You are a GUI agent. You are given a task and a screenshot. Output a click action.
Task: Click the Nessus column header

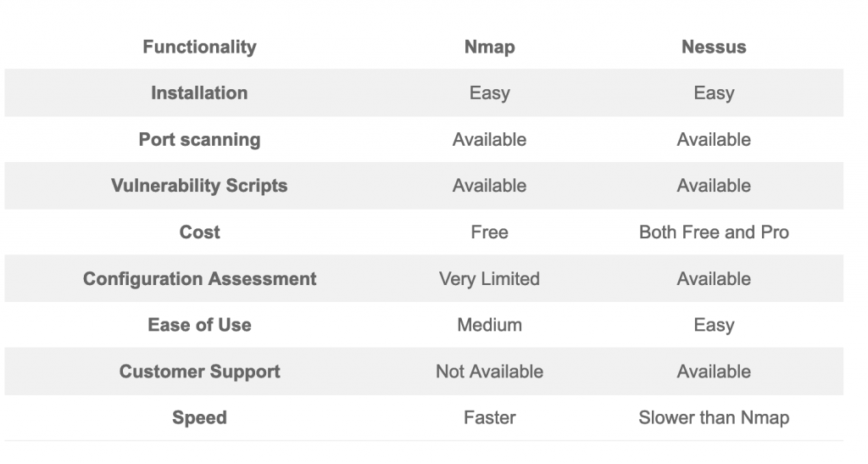[714, 47]
